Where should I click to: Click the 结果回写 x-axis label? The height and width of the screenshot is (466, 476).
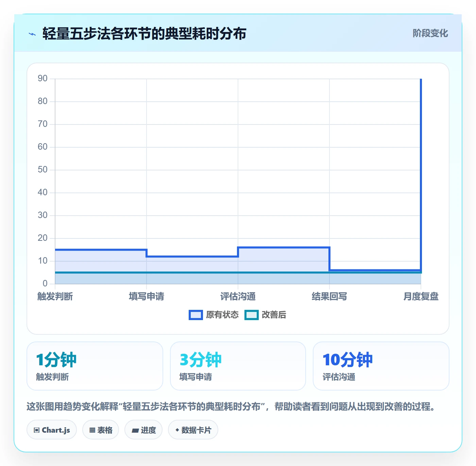click(x=329, y=297)
